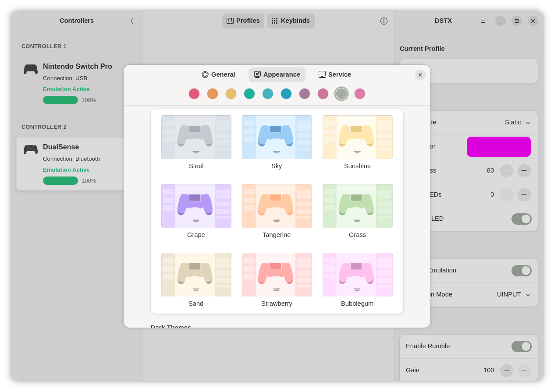
Task: Select the Grass theme thumbnail
Action: click(358, 206)
